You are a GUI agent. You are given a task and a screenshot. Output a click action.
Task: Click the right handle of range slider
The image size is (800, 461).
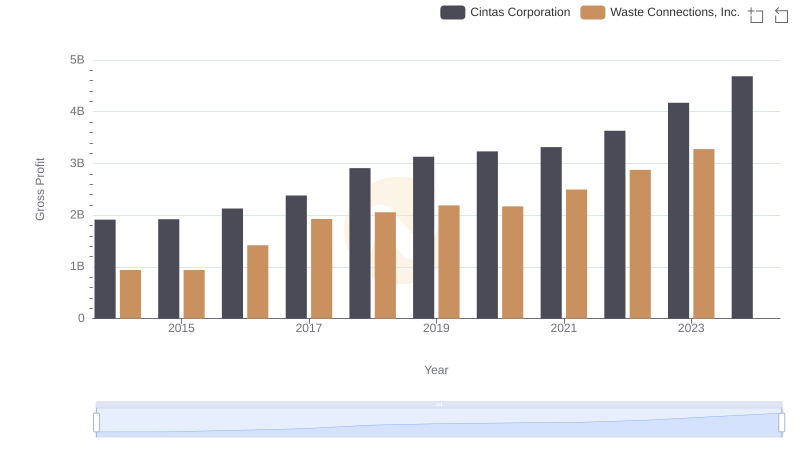[781, 423]
